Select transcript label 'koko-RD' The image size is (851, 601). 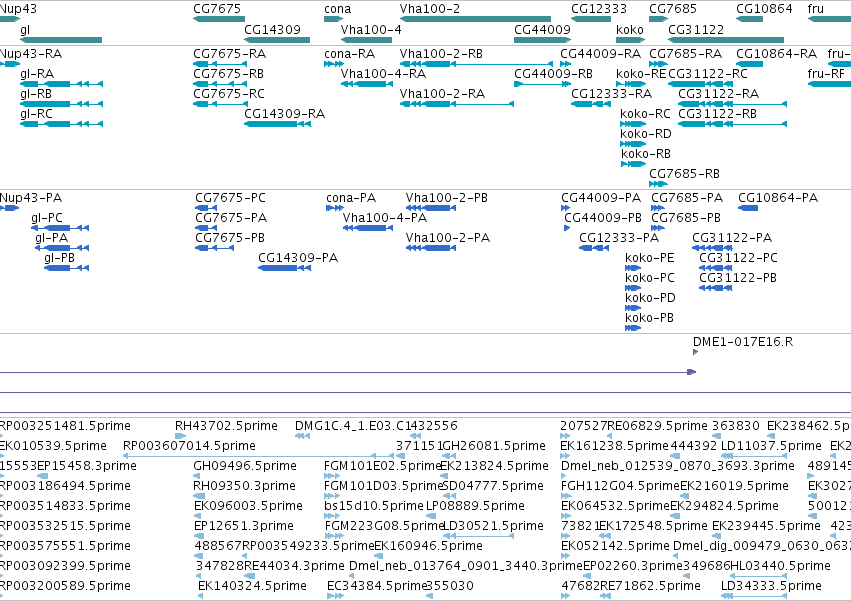pyautogui.click(x=646, y=134)
